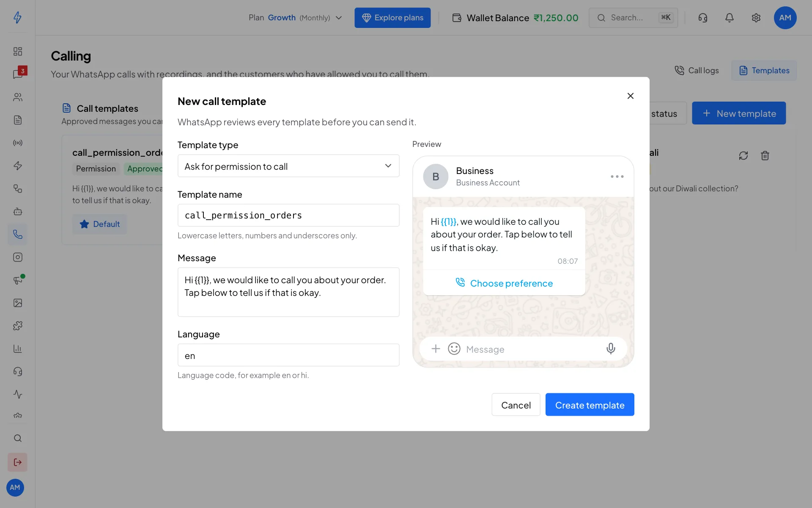Screen dimensions: 812x508
Task: Switch to the Templates tab
Action: (764, 71)
